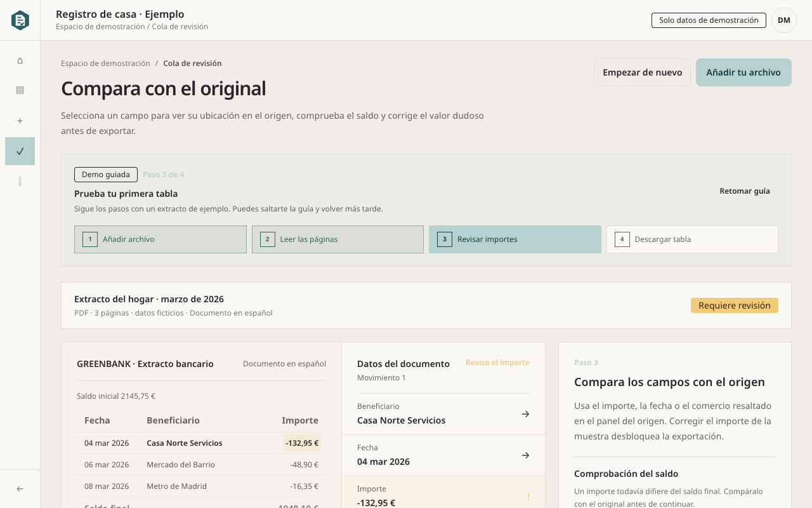Viewport: 812px width, 508px height.
Task: Click the plus icon in the sidebar
Action: 20,121
